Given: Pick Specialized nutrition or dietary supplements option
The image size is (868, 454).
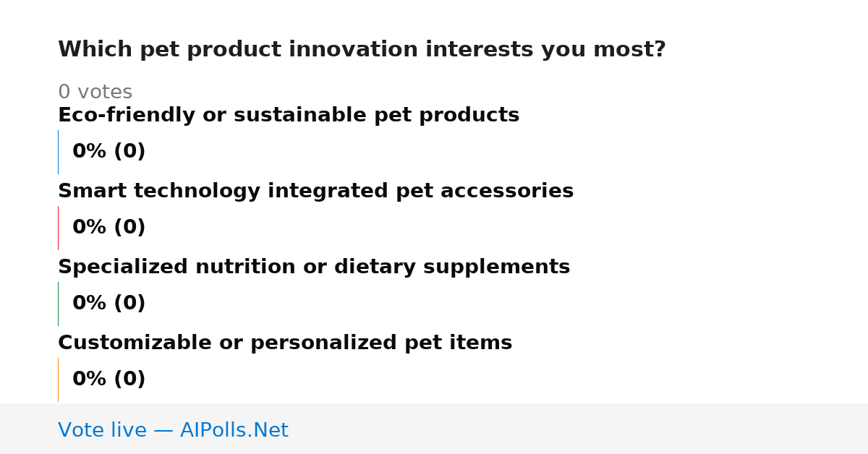Looking at the screenshot, I should [314, 267].
